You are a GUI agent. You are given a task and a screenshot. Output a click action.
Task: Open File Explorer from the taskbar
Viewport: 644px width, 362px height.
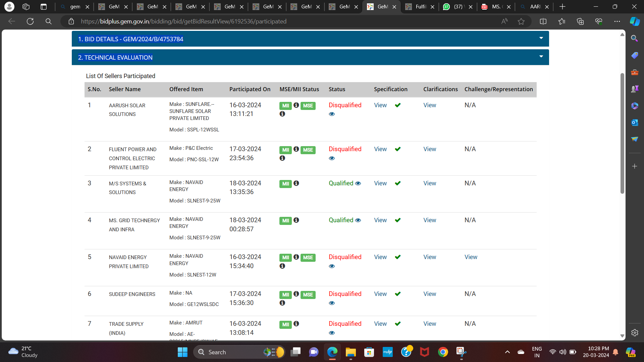(351, 352)
